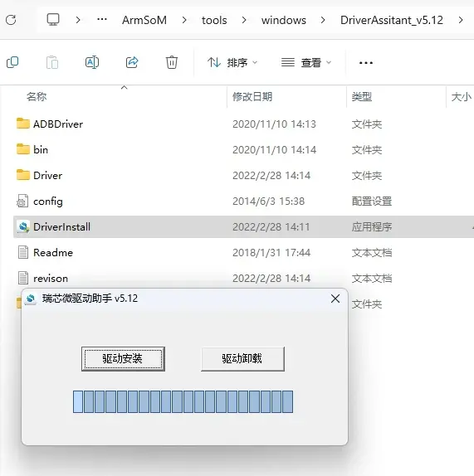The image size is (474, 476).
Task: Refresh the folder view
Action: pos(11,20)
